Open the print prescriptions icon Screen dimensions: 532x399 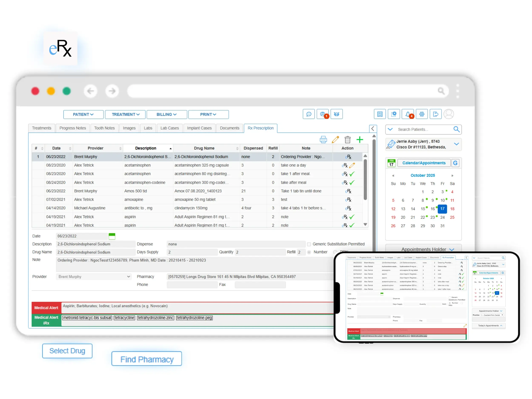coord(323,140)
